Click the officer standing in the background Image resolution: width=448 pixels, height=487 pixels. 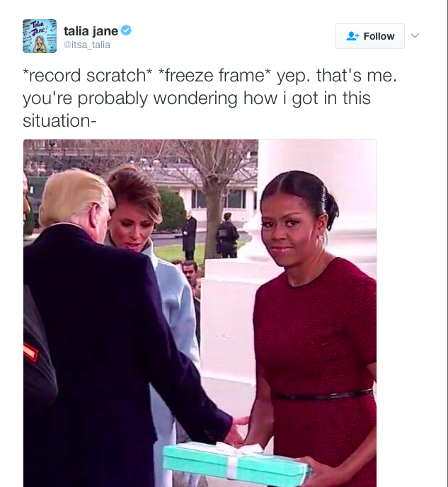pyautogui.click(x=228, y=236)
